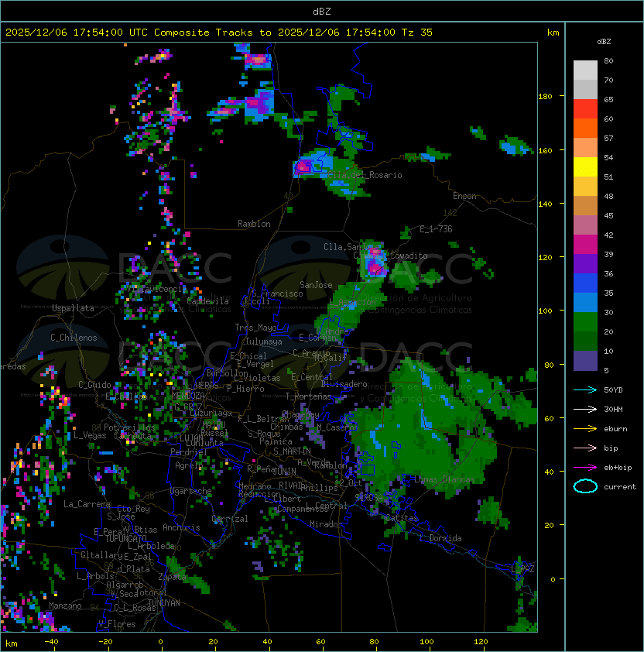The height and width of the screenshot is (652, 644).
Task: Click the L_Dormida place label
Action: click(x=440, y=538)
